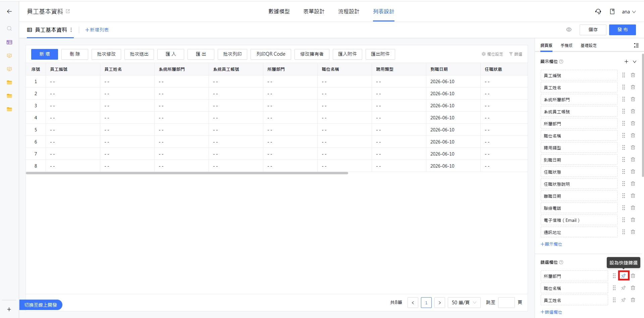The image size is (644, 318).
Task: Open the 篩選欄位 help question icon
Action: coord(561,262)
